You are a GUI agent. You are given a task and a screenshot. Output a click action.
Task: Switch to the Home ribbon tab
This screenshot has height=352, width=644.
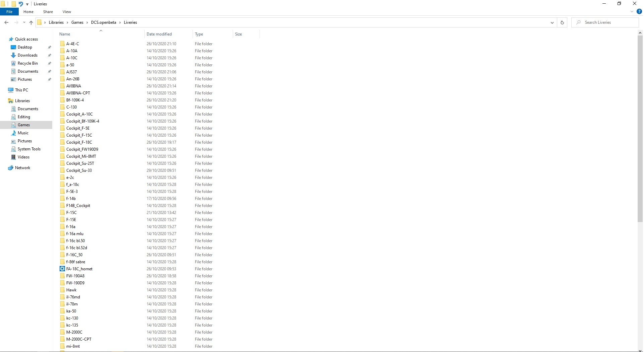click(x=28, y=12)
